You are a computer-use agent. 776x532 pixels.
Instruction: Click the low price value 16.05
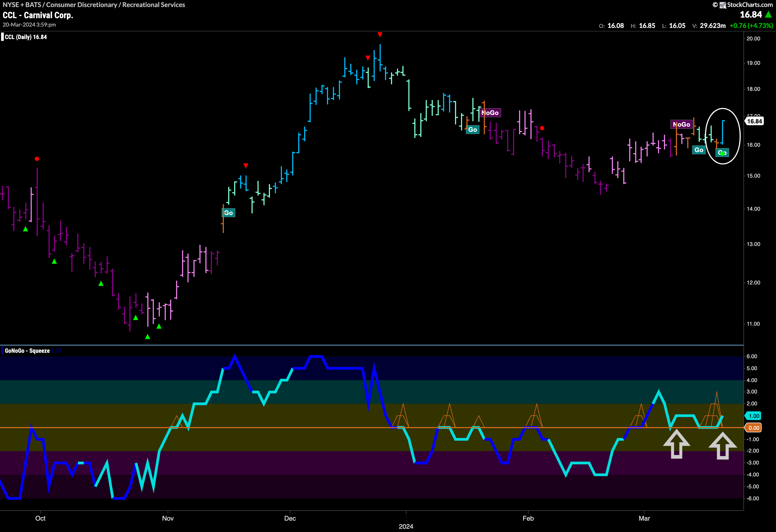pyautogui.click(x=677, y=26)
